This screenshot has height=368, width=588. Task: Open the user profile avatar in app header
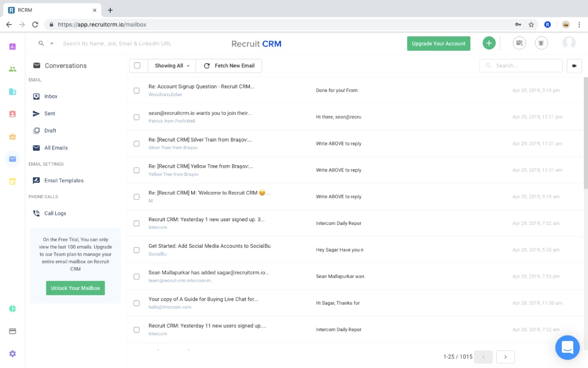(x=569, y=43)
